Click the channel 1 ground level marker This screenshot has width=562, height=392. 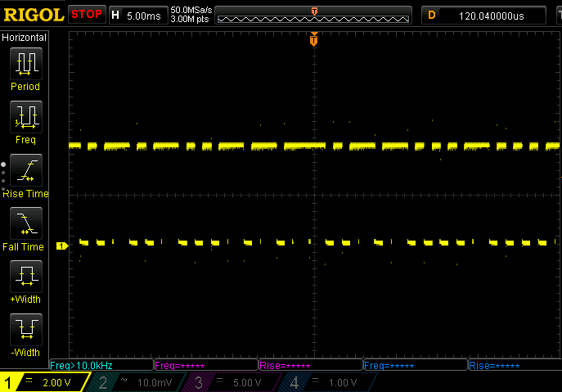pos(61,246)
